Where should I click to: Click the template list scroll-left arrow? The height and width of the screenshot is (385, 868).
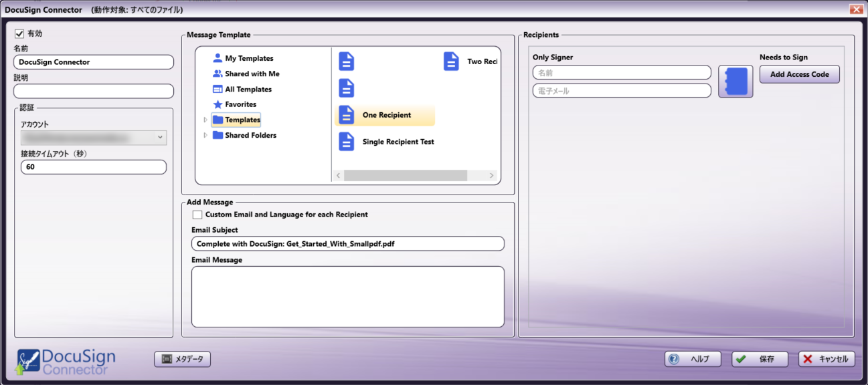pos(339,175)
